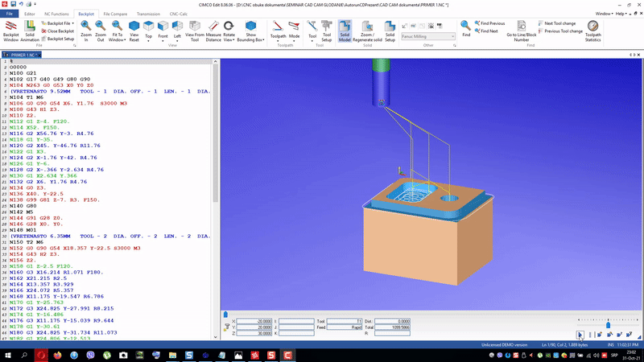Switch to the Editor ribbon tab
The width and height of the screenshot is (644, 362).
30,14
